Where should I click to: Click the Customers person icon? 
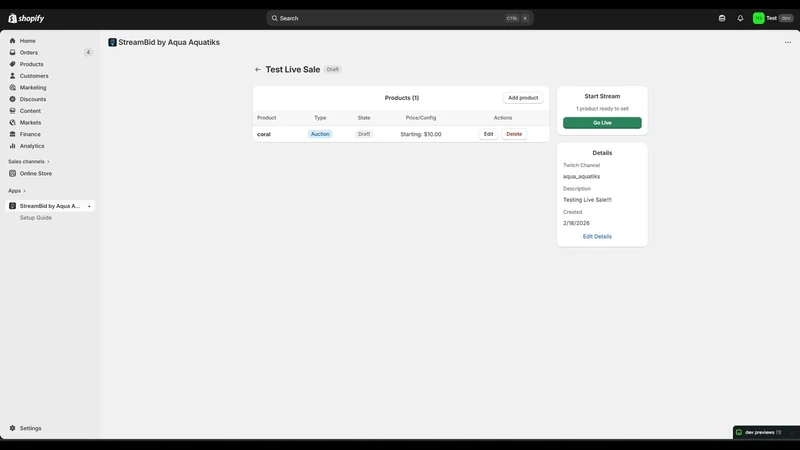tap(13, 76)
